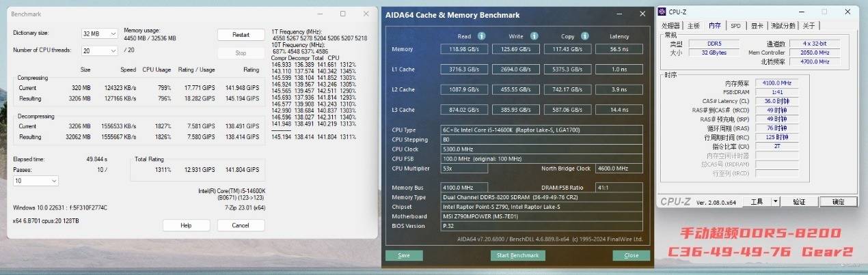Click the info icon next to Read
The image size is (868, 275).
click(x=481, y=36)
